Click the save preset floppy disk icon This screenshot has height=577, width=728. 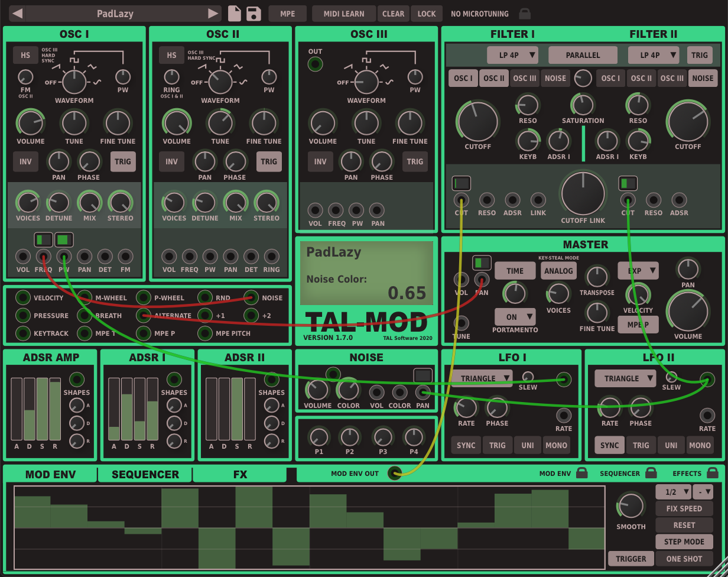pos(254,14)
